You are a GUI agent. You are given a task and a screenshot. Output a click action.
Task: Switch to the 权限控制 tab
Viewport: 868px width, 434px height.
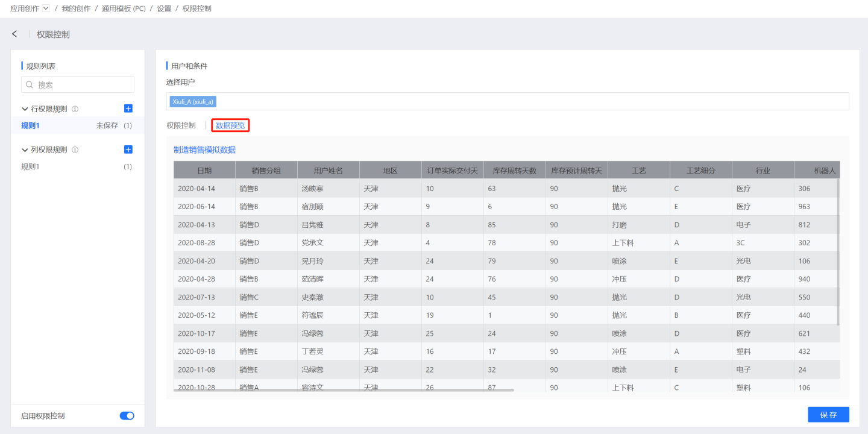[181, 125]
